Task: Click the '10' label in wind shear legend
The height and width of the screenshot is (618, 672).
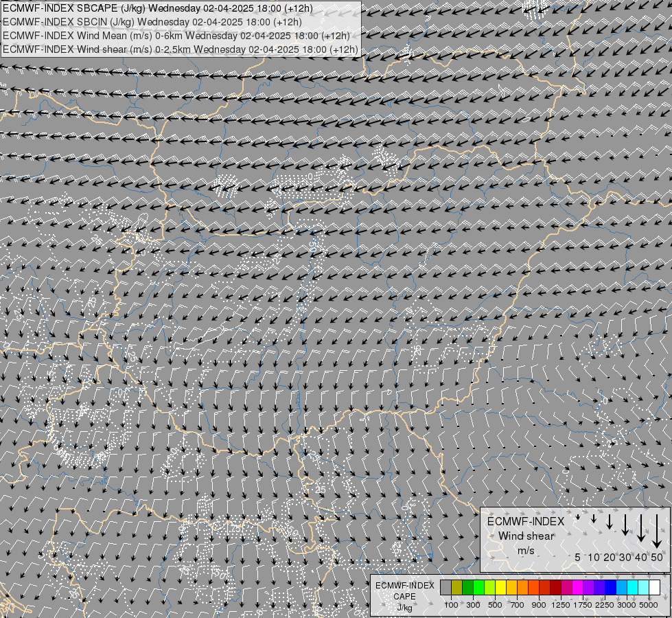Action: point(594,557)
